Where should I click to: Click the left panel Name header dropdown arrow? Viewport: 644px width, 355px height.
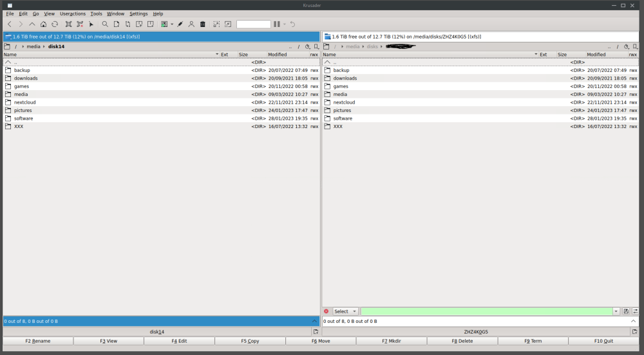tap(217, 54)
